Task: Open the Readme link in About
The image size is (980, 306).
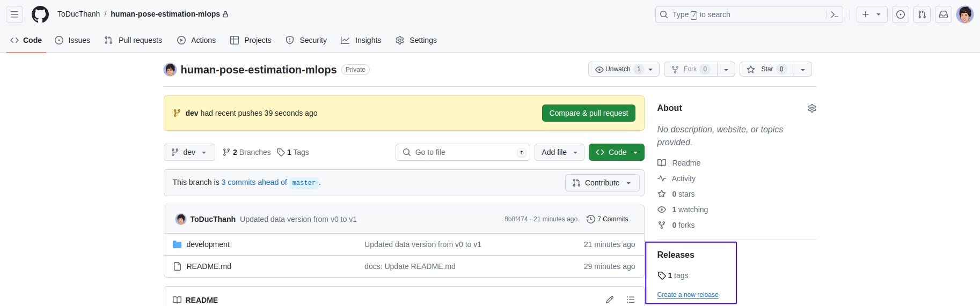Action: tap(679, 163)
